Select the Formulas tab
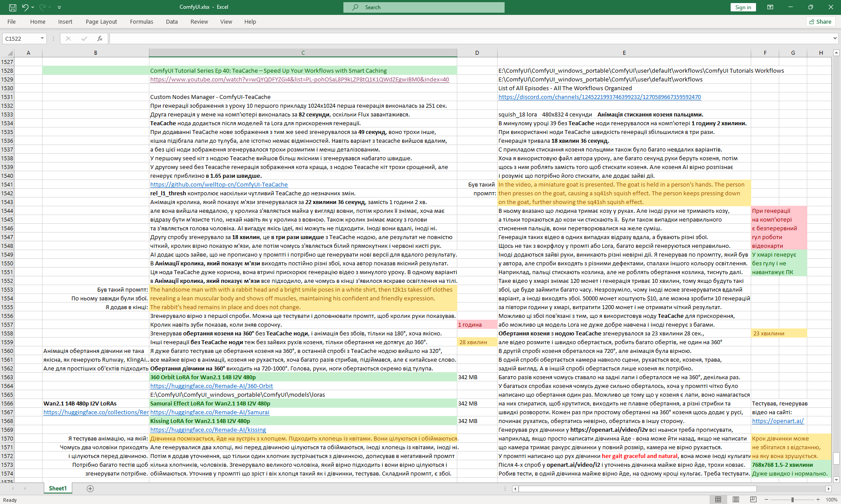Screen dimensions: 841x504 pyautogui.click(x=141, y=21)
